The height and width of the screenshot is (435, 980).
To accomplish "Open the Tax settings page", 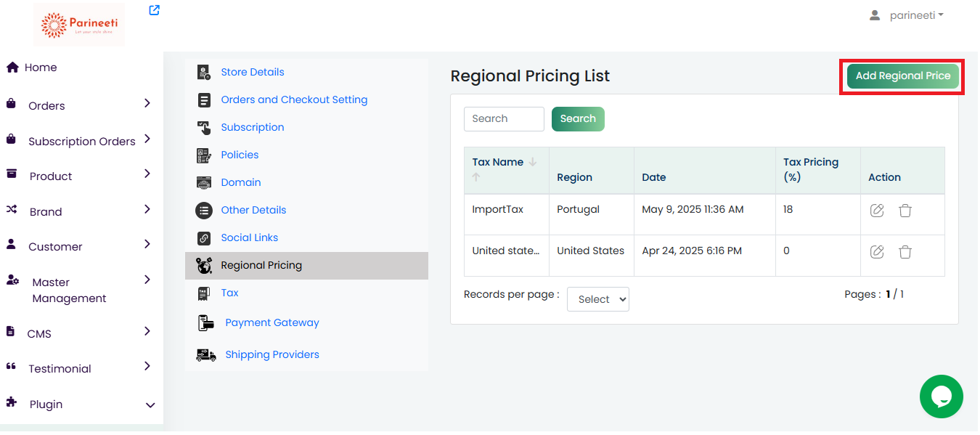I will tap(229, 293).
